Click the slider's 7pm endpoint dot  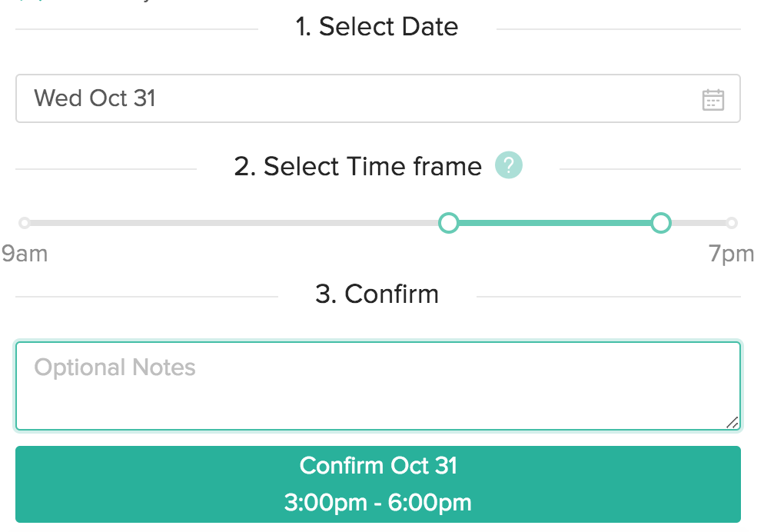pos(732,223)
